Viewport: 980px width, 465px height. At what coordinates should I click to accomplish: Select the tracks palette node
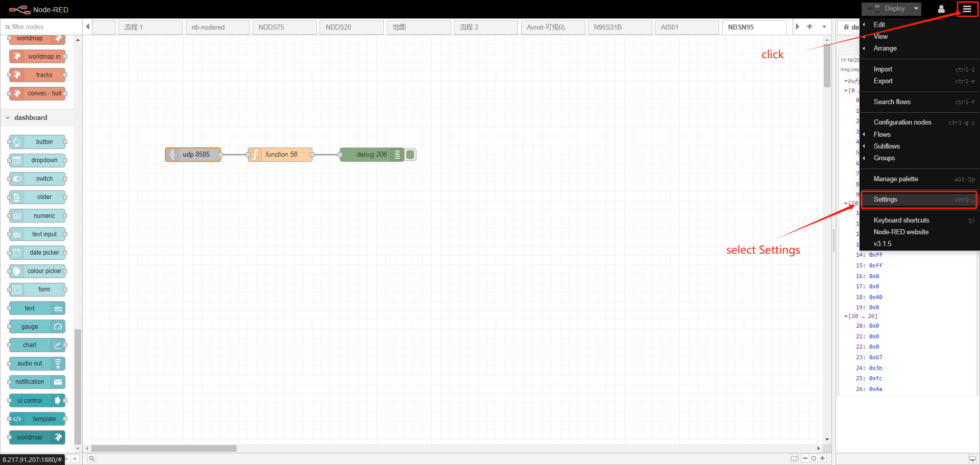coord(37,75)
